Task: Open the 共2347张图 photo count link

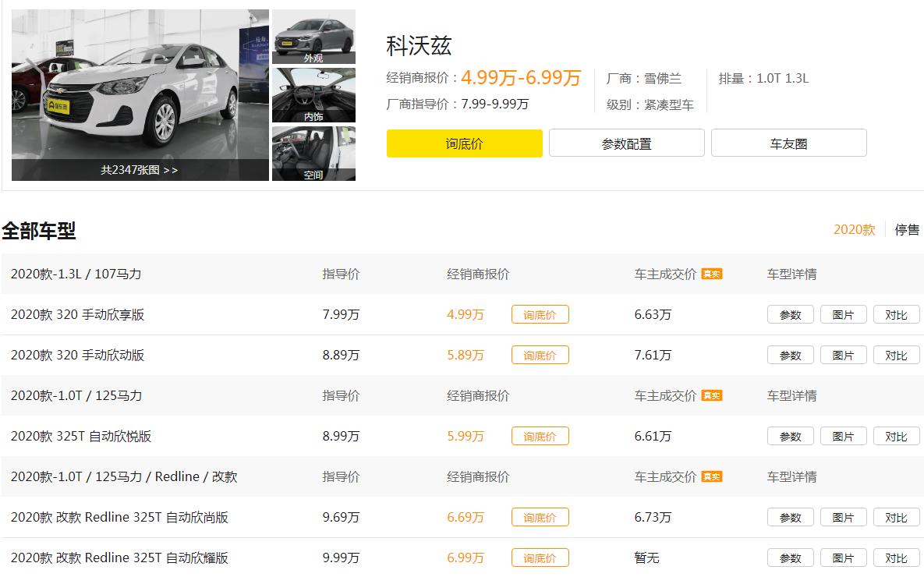Action: pos(140,169)
